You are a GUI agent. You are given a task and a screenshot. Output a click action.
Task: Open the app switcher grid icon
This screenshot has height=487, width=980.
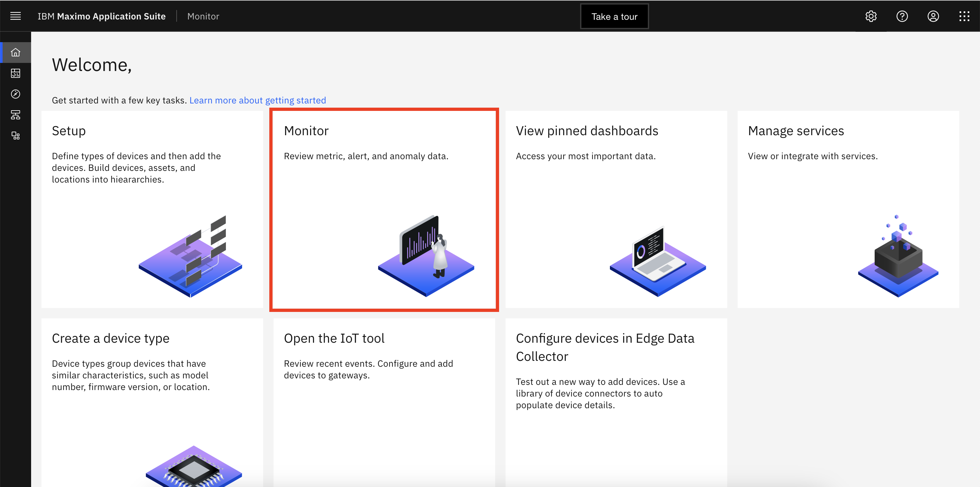point(964,16)
